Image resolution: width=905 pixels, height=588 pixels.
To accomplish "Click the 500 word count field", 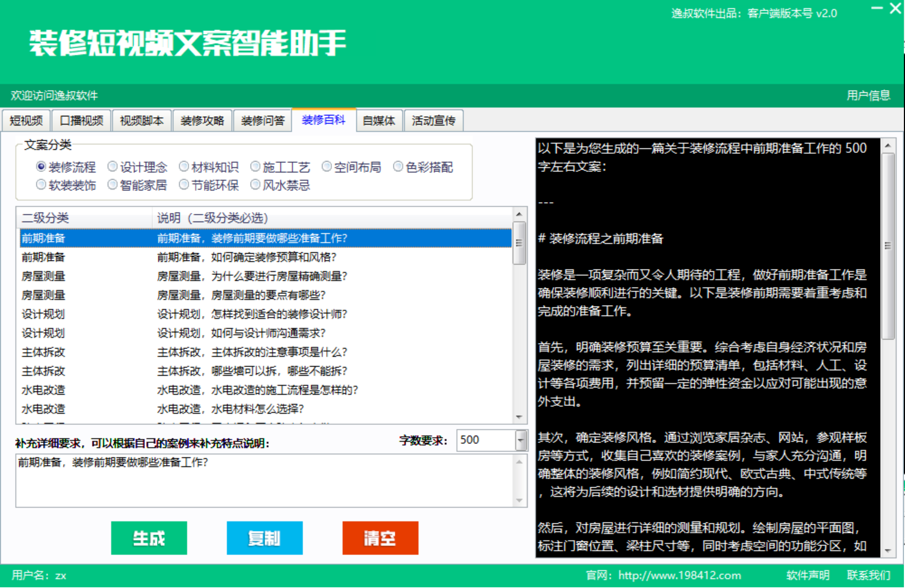I will tap(486, 441).
